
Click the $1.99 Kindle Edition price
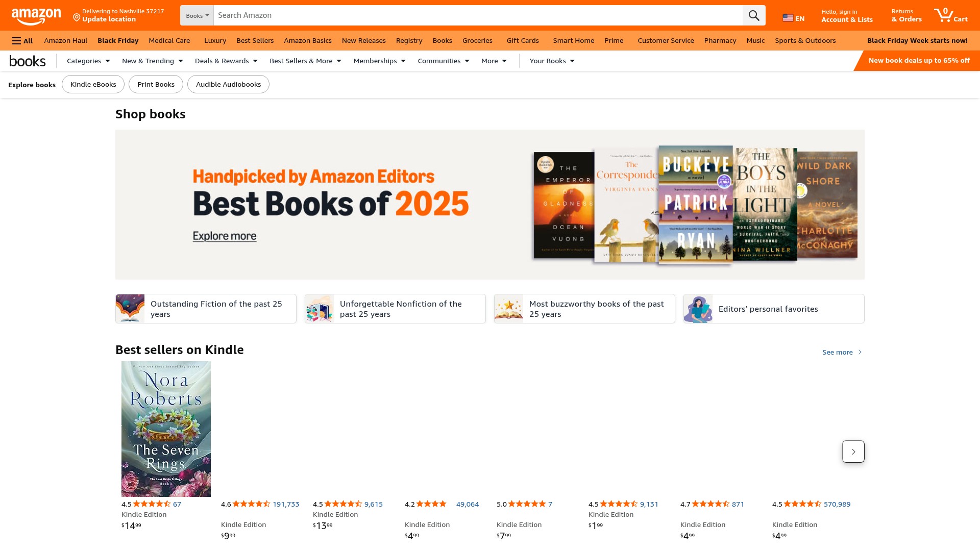click(596, 525)
